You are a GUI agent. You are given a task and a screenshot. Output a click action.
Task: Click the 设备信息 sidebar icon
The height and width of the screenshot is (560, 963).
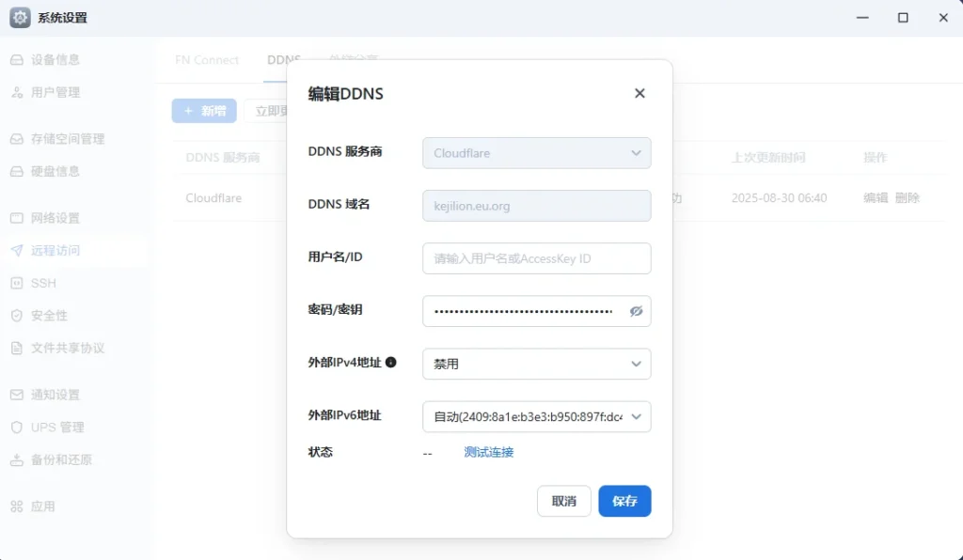click(x=17, y=59)
